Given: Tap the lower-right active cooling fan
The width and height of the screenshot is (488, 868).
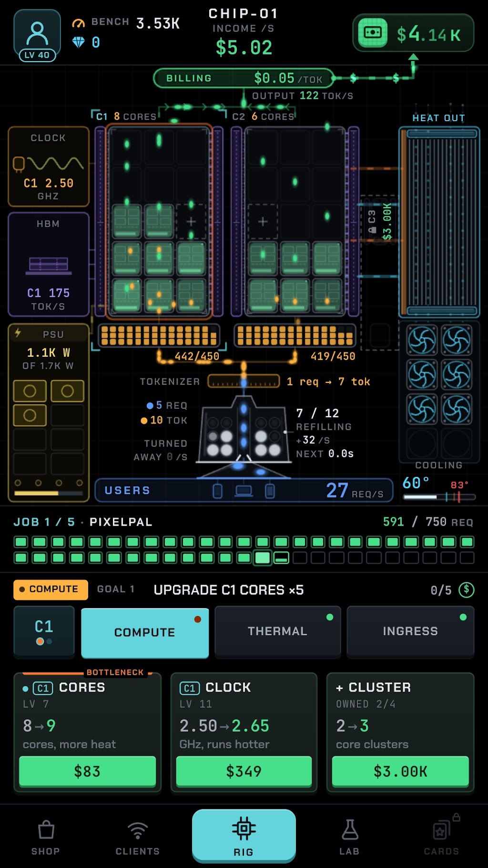Looking at the screenshot, I should point(457,409).
